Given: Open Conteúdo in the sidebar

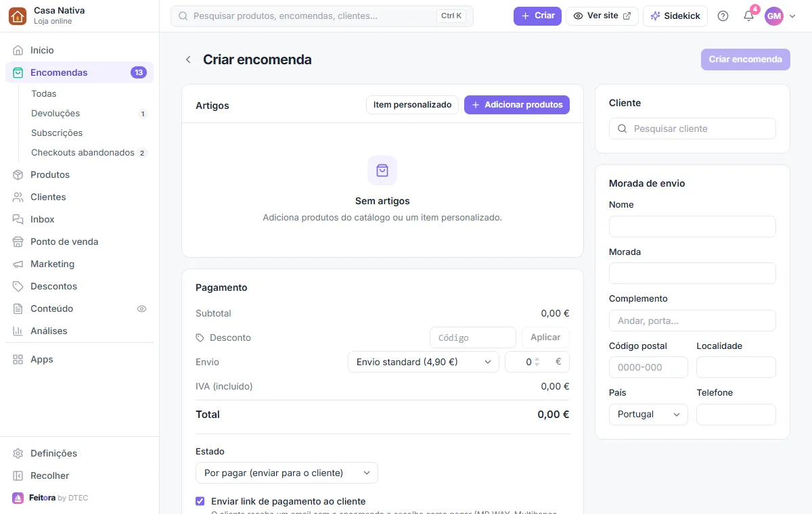Looking at the screenshot, I should (80, 308).
